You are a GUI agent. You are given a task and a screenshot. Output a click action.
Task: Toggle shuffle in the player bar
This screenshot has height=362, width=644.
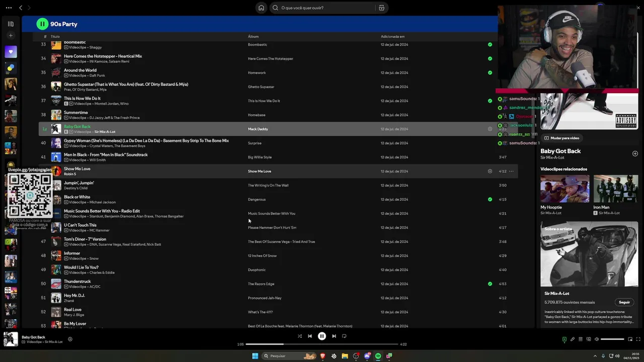click(299, 336)
